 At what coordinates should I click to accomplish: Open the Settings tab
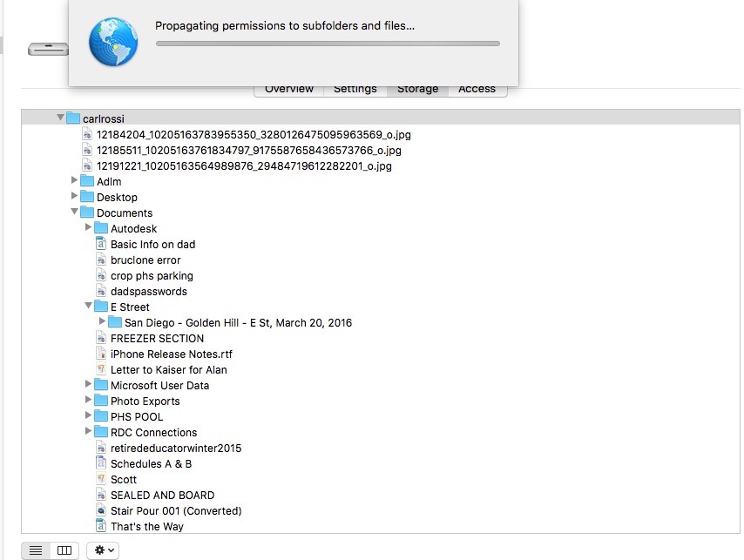tap(355, 90)
